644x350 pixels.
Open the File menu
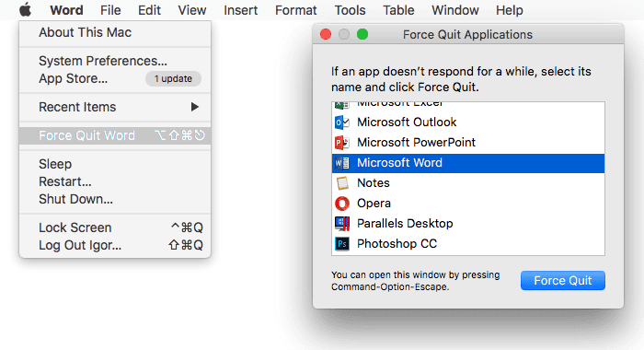click(110, 10)
